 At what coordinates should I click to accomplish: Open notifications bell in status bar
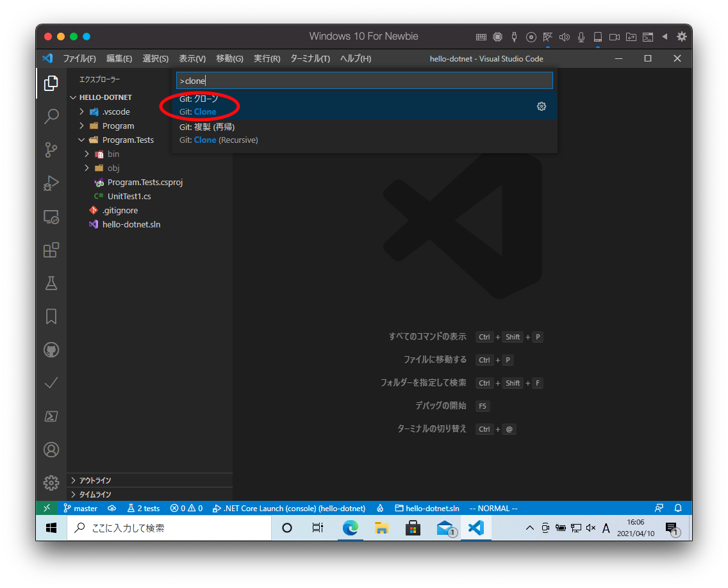[x=678, y=508]
